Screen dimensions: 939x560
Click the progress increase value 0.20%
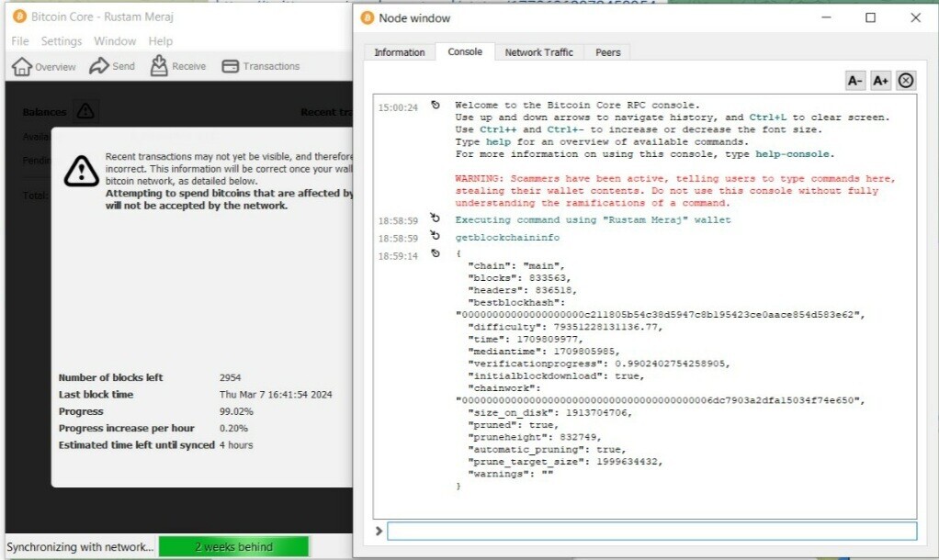click(x=233, y=429)
